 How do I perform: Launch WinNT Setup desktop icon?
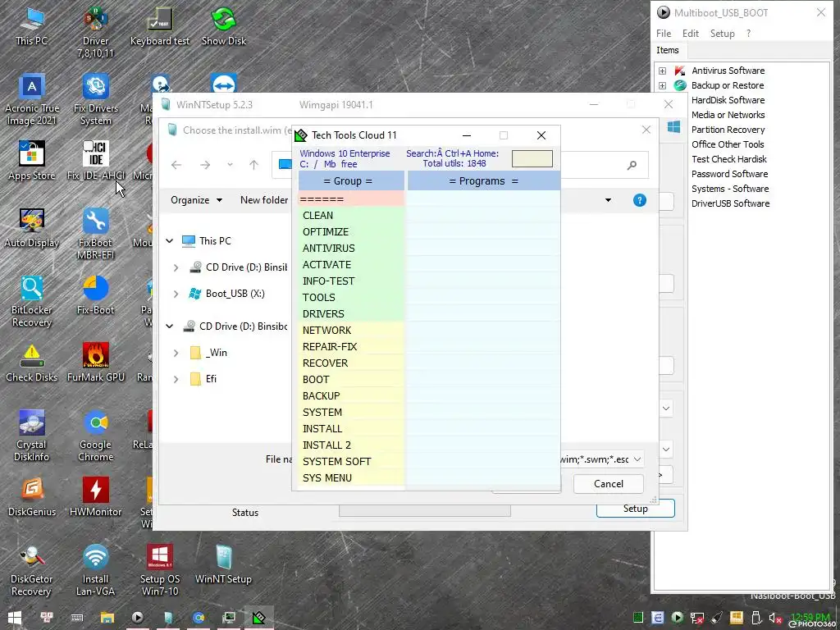pyautogui.click(x=223, y=564)
